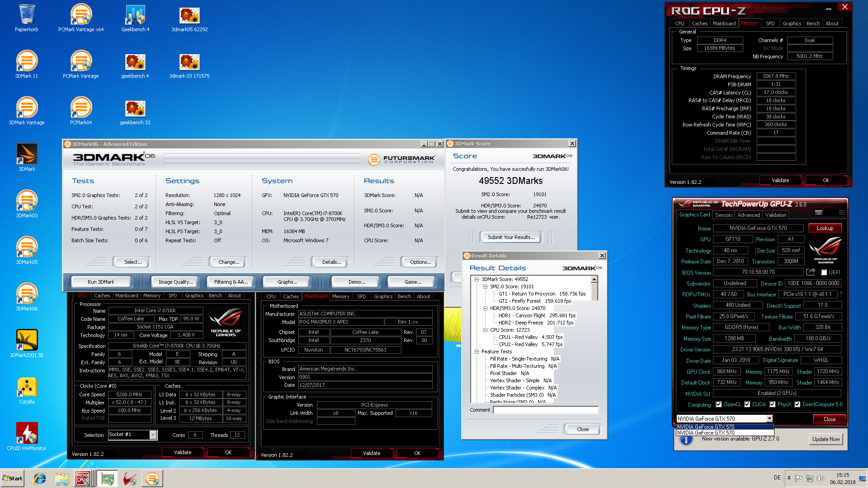Open the Filtering & AA... settings

(x=231, y=282)
